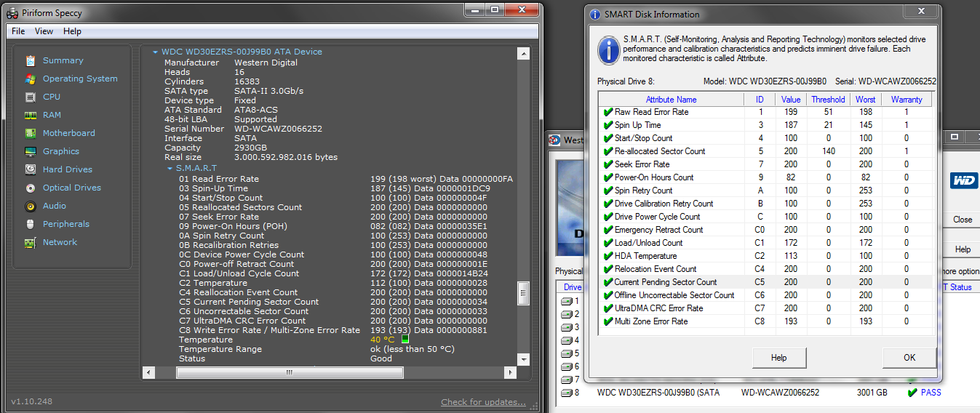Click the green temperature indicator beside 40 °C

pos(405,340)
